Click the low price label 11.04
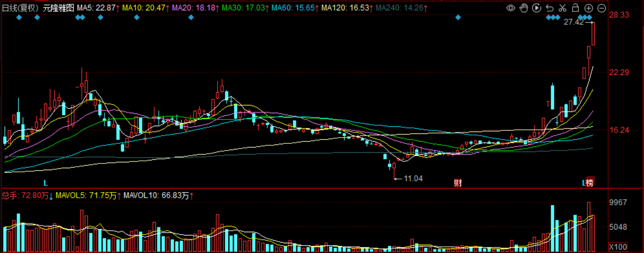Screen dimensions: 644x253 (413, 178)
